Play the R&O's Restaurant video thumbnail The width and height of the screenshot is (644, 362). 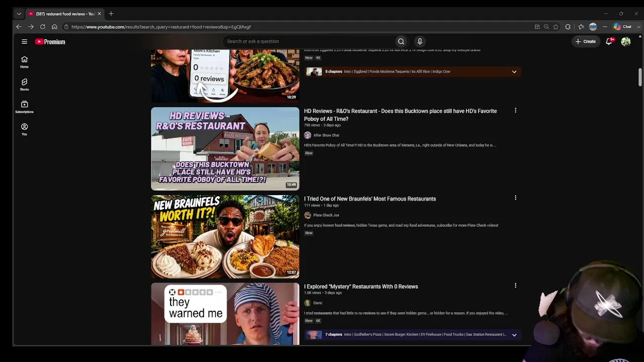(x=225, y=149)
